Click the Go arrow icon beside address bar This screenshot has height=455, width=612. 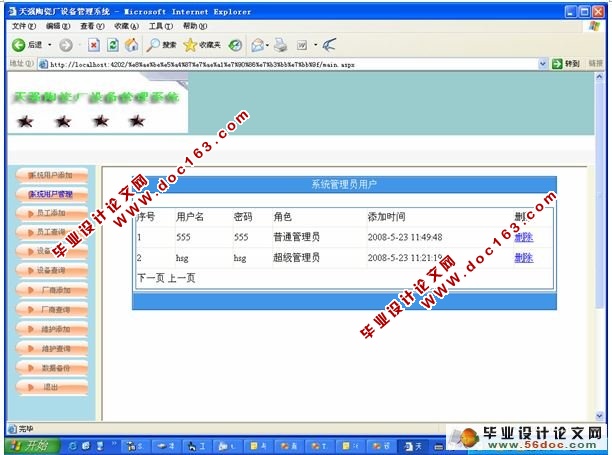pos(557,64)
